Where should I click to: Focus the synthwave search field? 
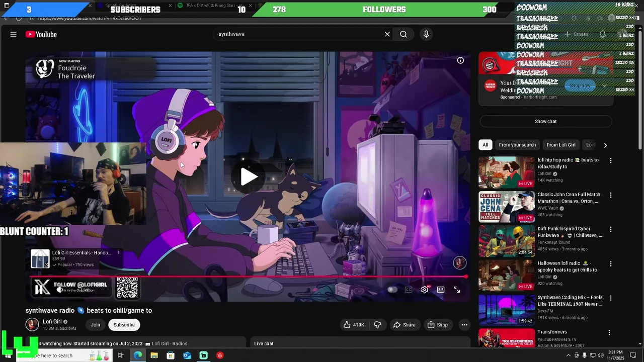299,34
